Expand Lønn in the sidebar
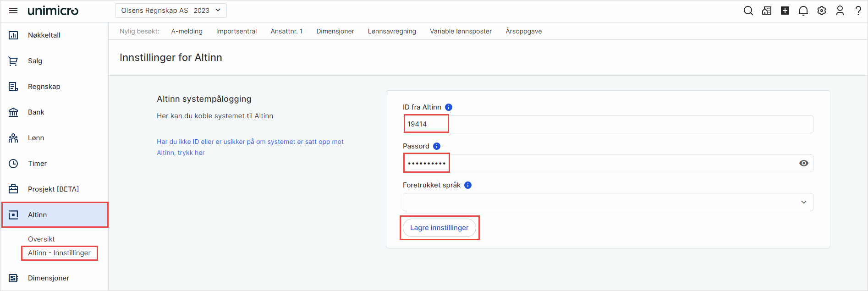 [x=36, y=138]
